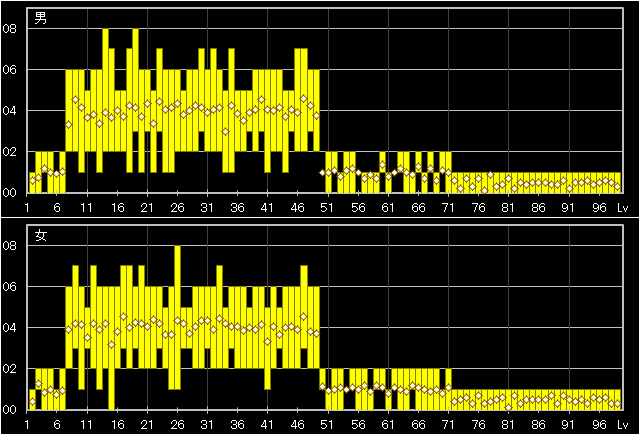Click x-axis label 1 under the 男 chart

[27, 208]
